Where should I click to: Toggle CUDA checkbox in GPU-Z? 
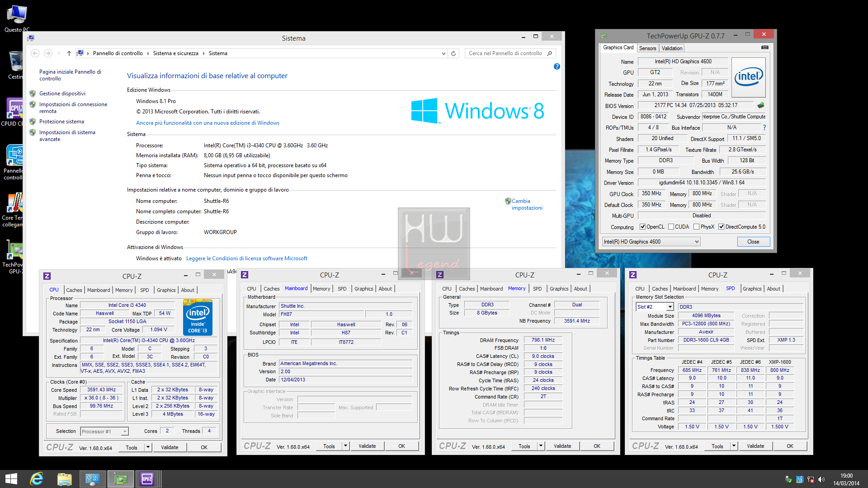671,227
